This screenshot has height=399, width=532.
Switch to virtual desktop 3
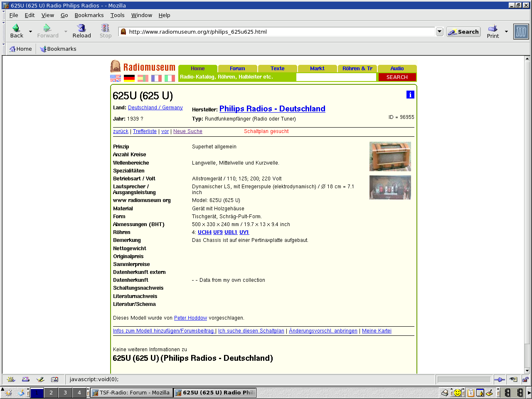click(65, 392)
